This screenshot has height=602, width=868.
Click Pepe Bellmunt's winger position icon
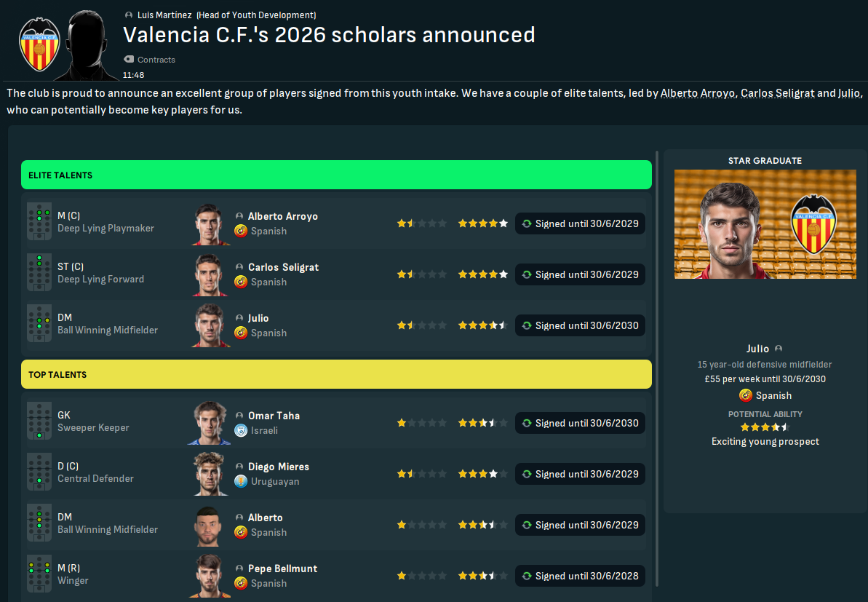(x=39, y=574)
